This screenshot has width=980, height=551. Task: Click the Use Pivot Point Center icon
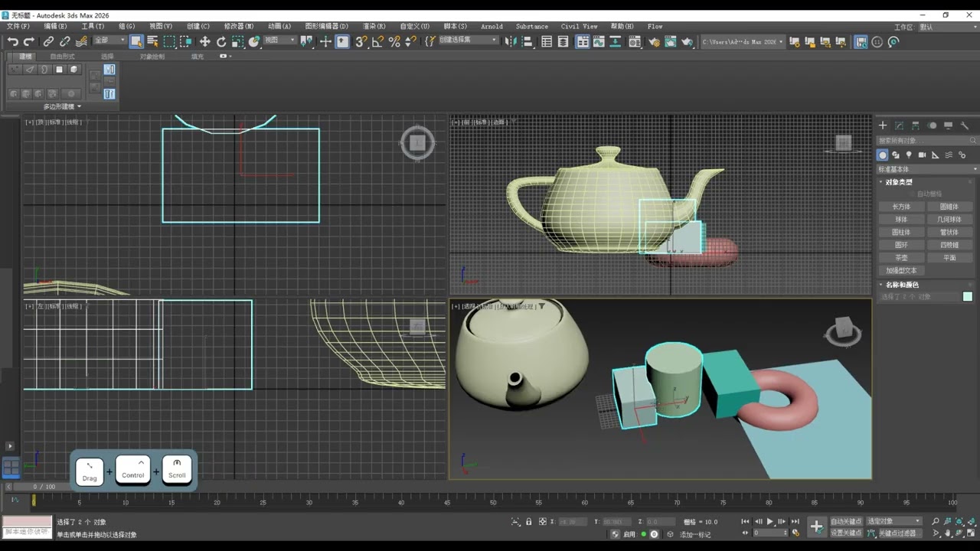pyautogui.click(x=306, y=41)
